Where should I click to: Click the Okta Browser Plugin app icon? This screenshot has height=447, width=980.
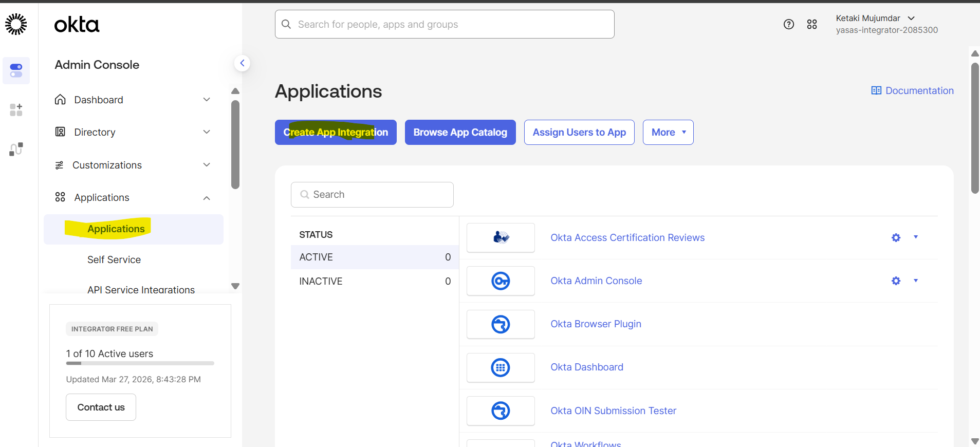click(501, 324)
